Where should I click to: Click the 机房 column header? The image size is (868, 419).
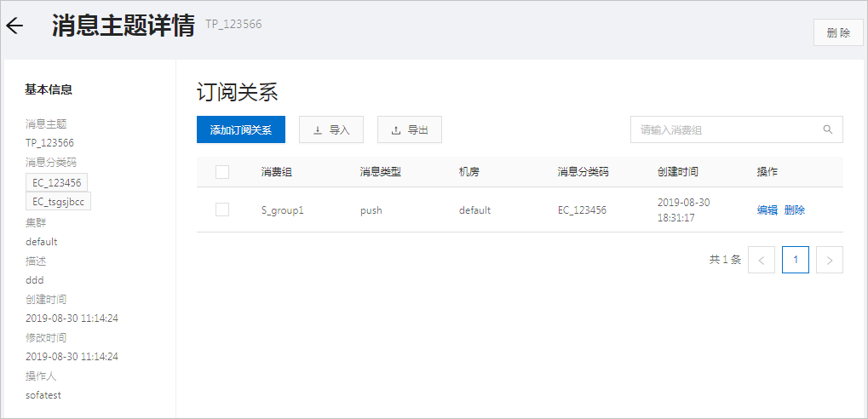point(468,172)
